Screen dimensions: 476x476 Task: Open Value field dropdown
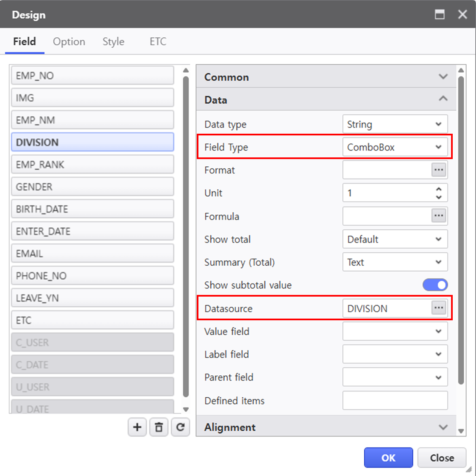pos(395,331)
